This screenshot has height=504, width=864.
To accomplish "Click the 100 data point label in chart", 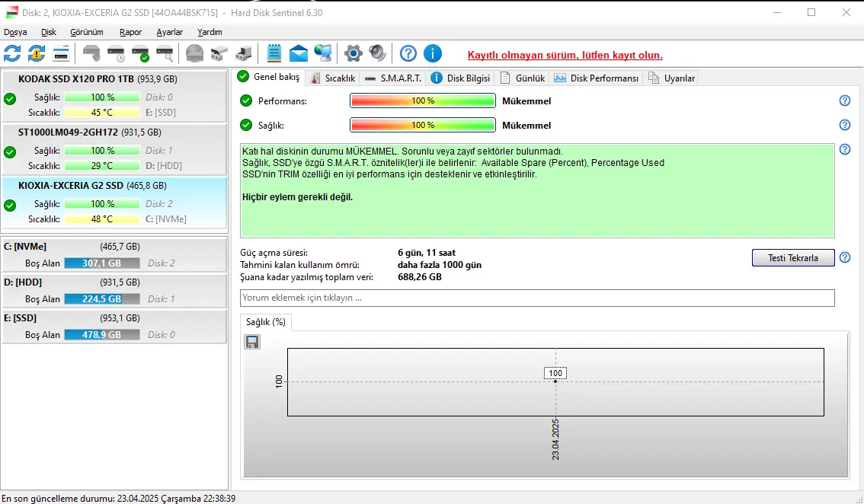I will pyautogui.click(x=555, y=373).
